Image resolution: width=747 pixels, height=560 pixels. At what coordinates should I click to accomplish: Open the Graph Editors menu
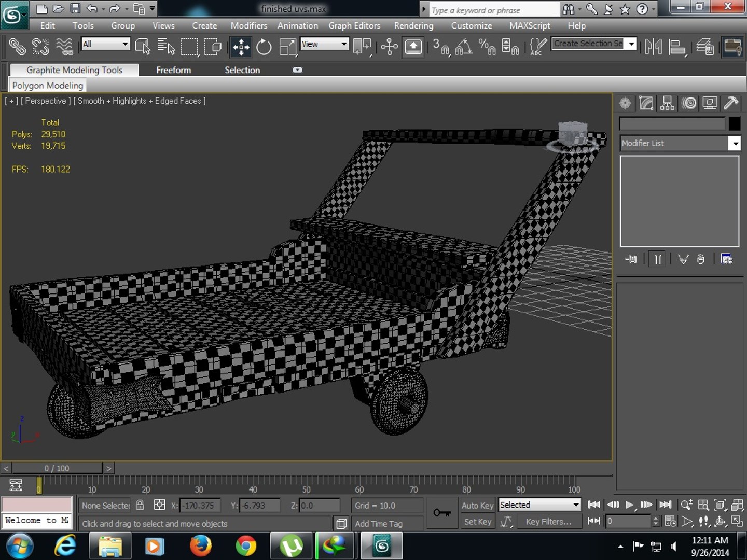click(x=354, y=25)
